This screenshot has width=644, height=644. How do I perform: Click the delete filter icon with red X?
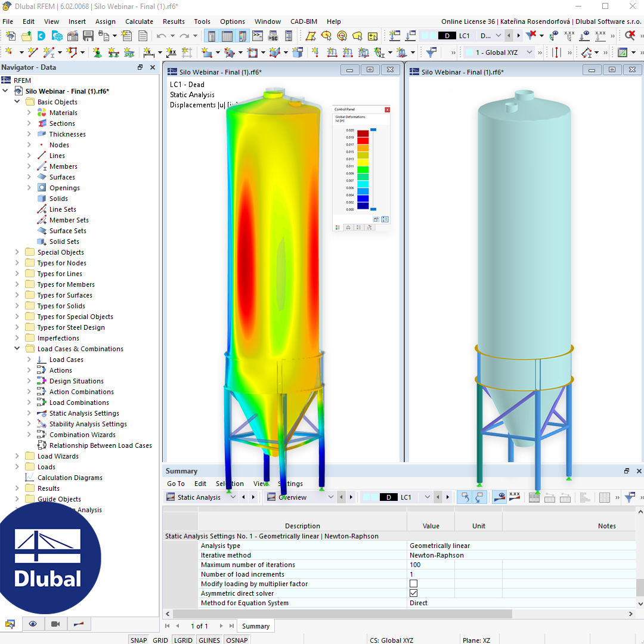point(531,36)
